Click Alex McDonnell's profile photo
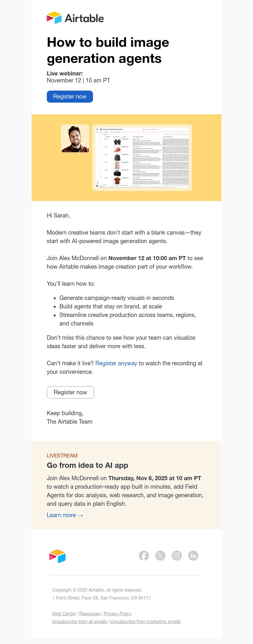Screen dimensions: 253x644 [75, 138]
